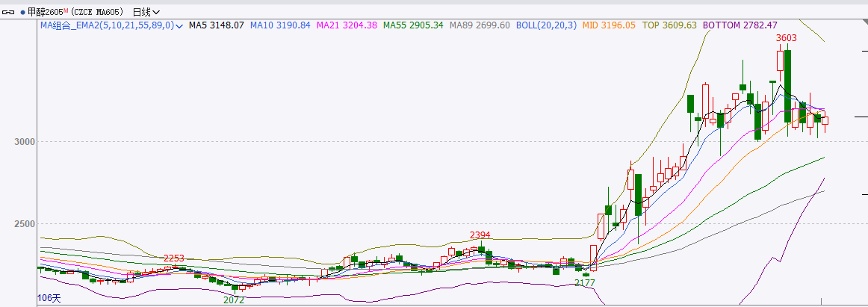Click the magenta MA21 3204.38 legend

coord(347,25)
